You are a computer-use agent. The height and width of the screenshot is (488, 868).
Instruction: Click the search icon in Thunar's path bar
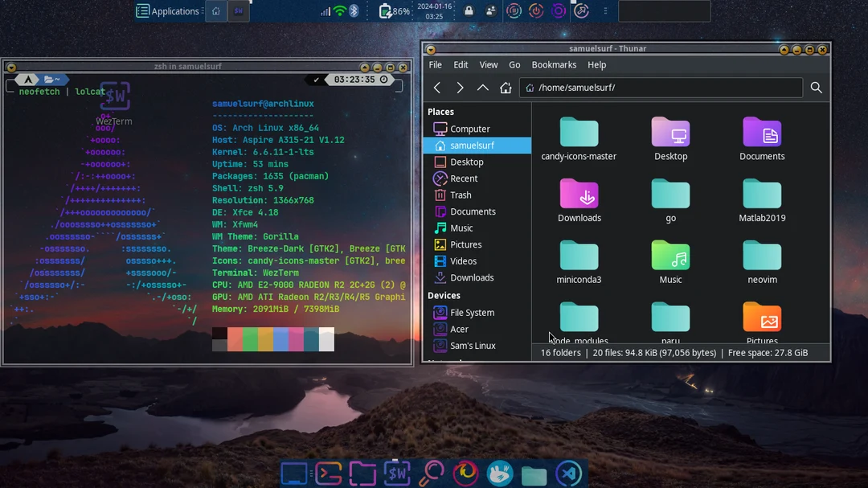coord(816,88)
